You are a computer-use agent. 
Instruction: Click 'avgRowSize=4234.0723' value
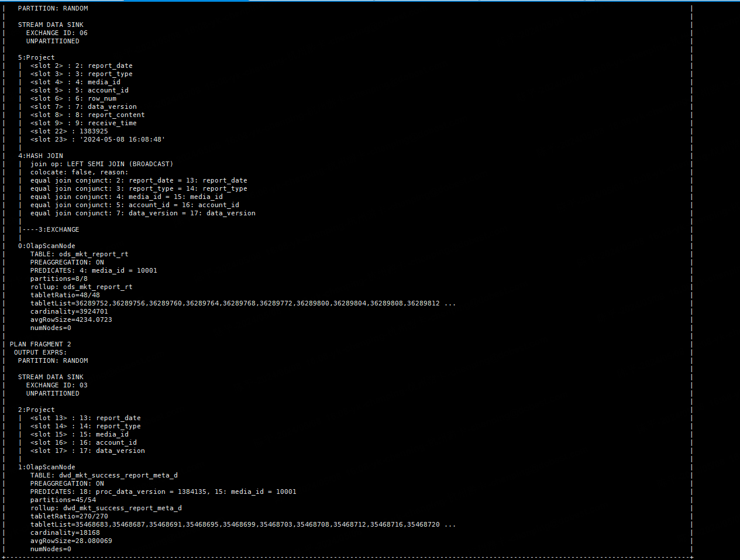[71, 319]
